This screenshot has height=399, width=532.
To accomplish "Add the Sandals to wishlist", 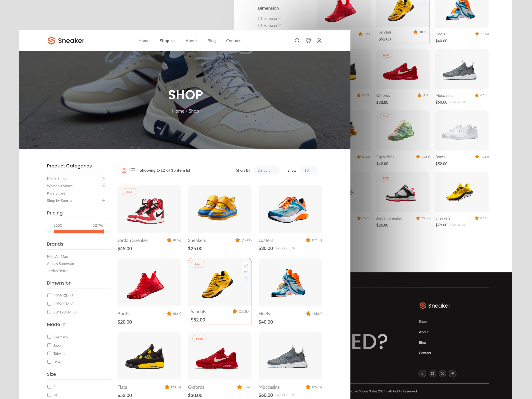I will [245, 279].
